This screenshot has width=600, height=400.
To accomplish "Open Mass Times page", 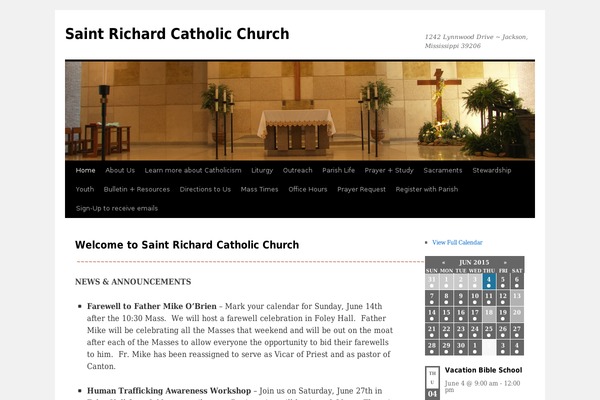I will [259, 189].
